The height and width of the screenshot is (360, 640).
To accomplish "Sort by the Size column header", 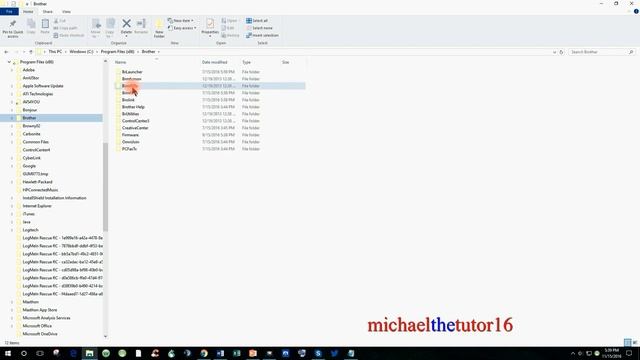I will (x=285, y=62).
